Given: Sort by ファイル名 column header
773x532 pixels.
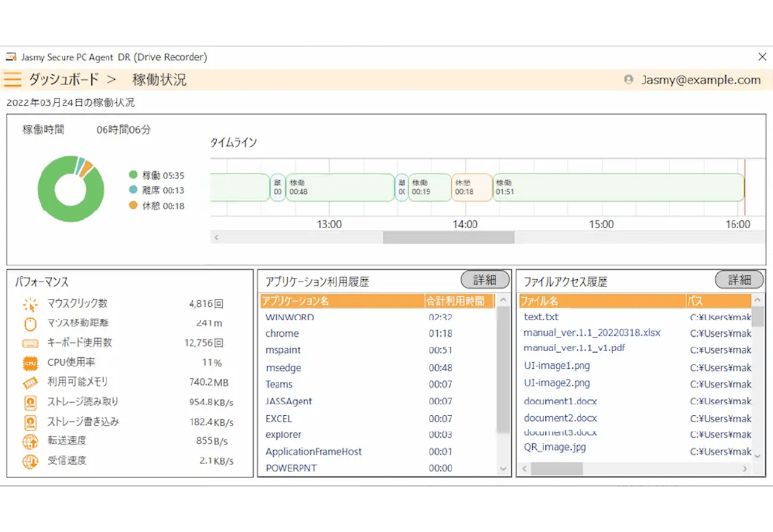Looking at the screenshot, I should [602, 301].
